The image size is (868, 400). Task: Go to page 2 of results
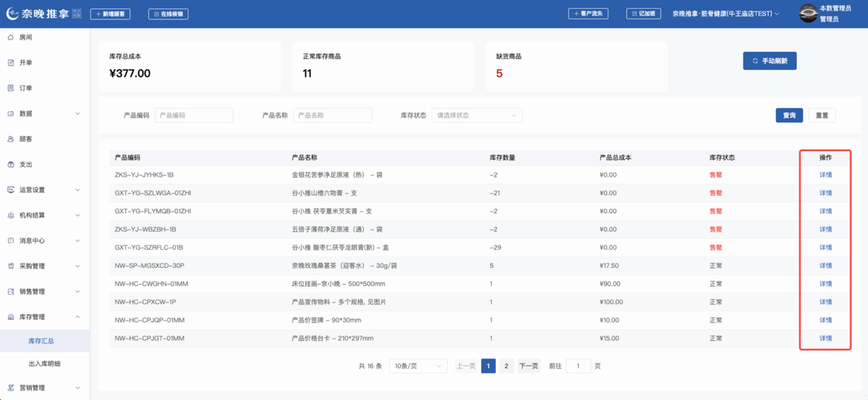tap(506, 366)
